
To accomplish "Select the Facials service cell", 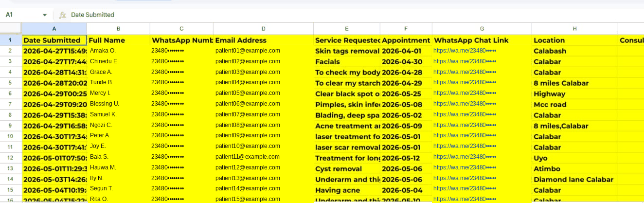I will click(x=347, y=61).
